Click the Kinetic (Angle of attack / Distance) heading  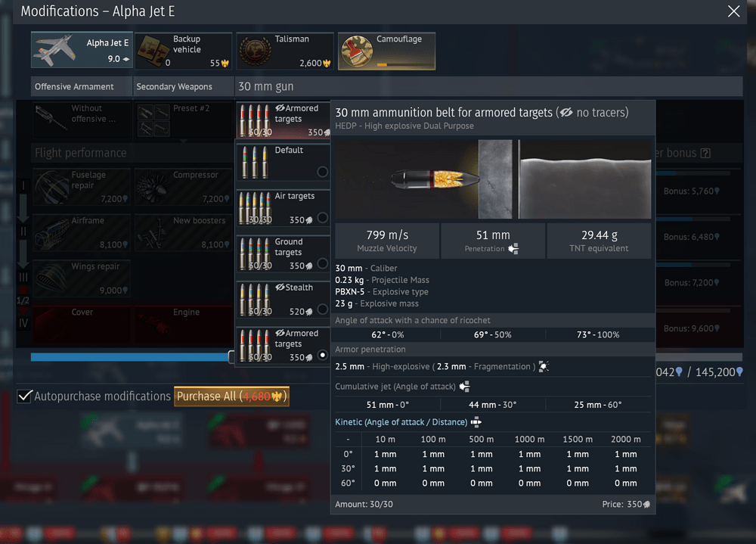tap(401, 422)
